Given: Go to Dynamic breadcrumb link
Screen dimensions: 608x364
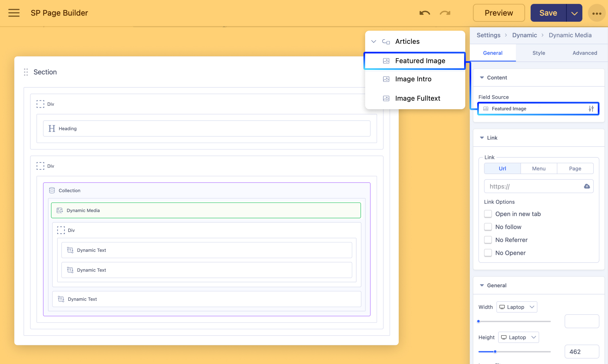Looking at the screenshot, I should click(524, 35).
